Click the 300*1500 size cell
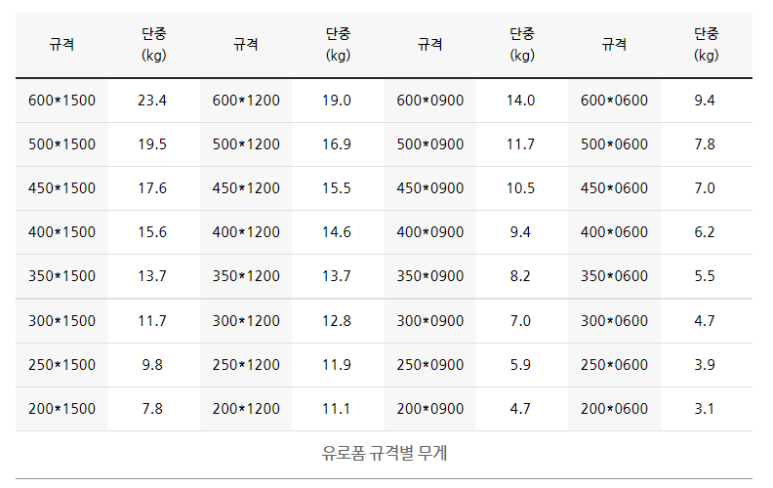Image resolution: width=773 pixels, height=488 pixels. pyautogui.click(x=62, y=321)
